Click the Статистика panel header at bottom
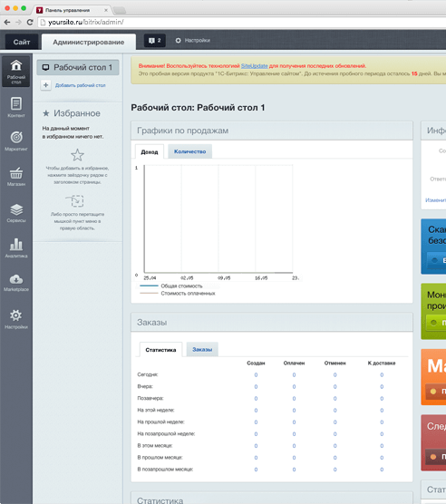Screen dimensions: 446x504 pos(272,498)
